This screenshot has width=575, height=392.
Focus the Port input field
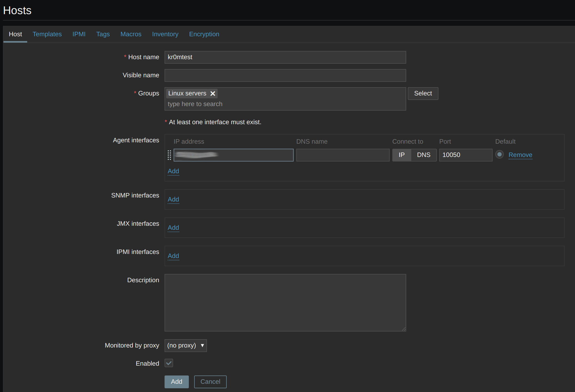465,155
